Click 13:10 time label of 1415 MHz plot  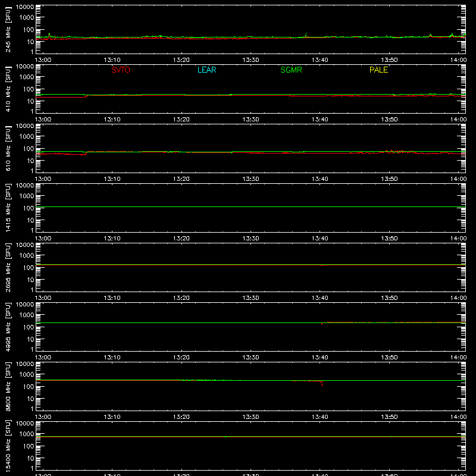pyautogui.click(x=112, y=239)
